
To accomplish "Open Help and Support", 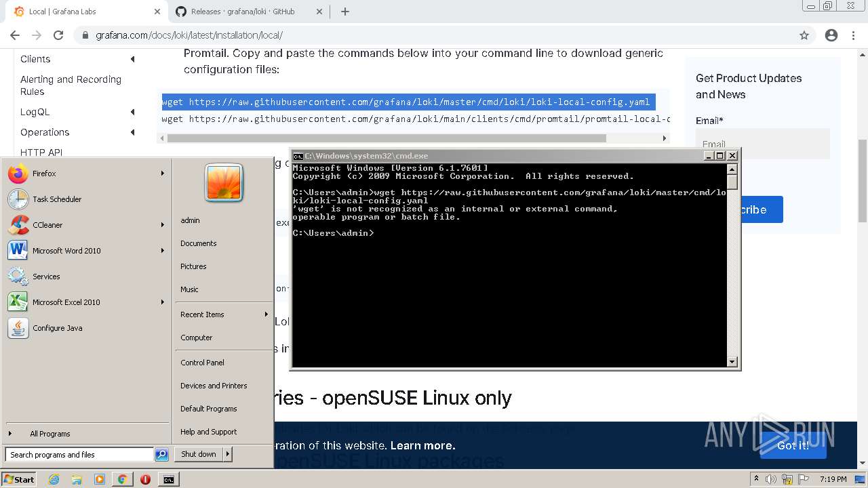I will click(x=209, y=432).
